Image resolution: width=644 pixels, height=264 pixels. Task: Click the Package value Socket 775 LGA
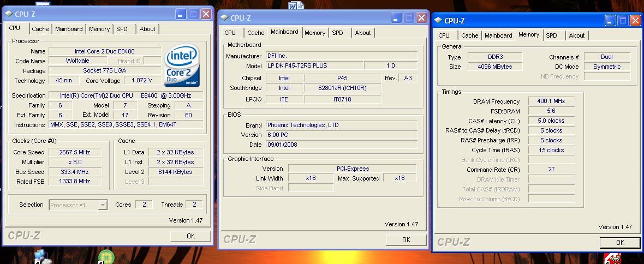click(105, 70)
